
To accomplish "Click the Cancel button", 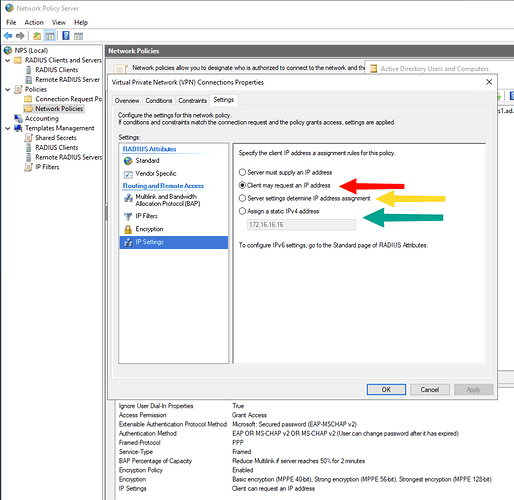I will click(x=430, y=389).
